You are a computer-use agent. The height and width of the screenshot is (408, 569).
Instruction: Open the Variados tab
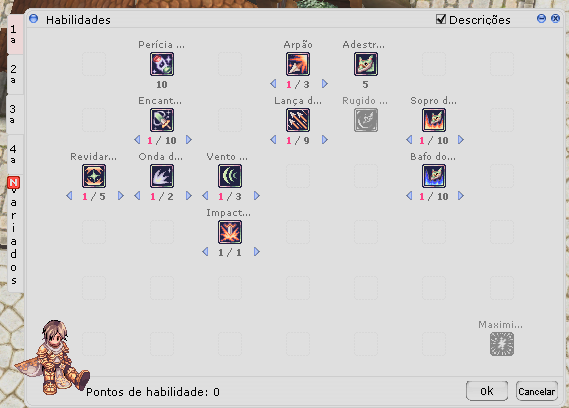[x=14, y=233]
